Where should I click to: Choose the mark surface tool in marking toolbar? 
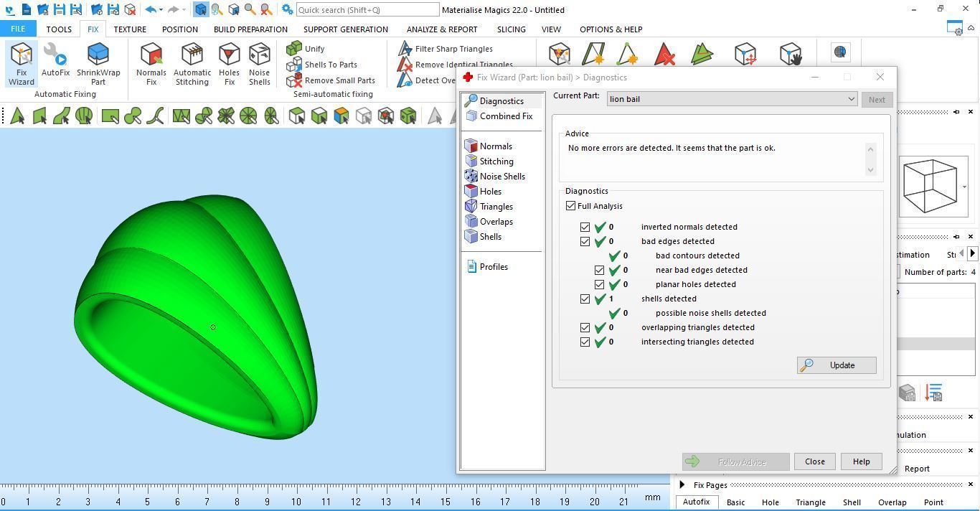[62, 116]
